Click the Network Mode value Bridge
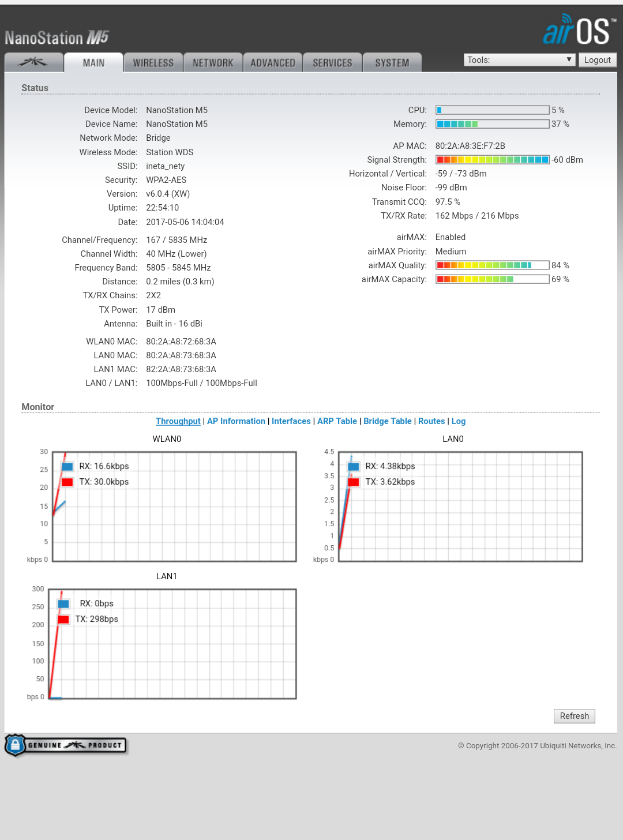The width and height of the screenshot is (623, 840). click(x=158, y=138)
